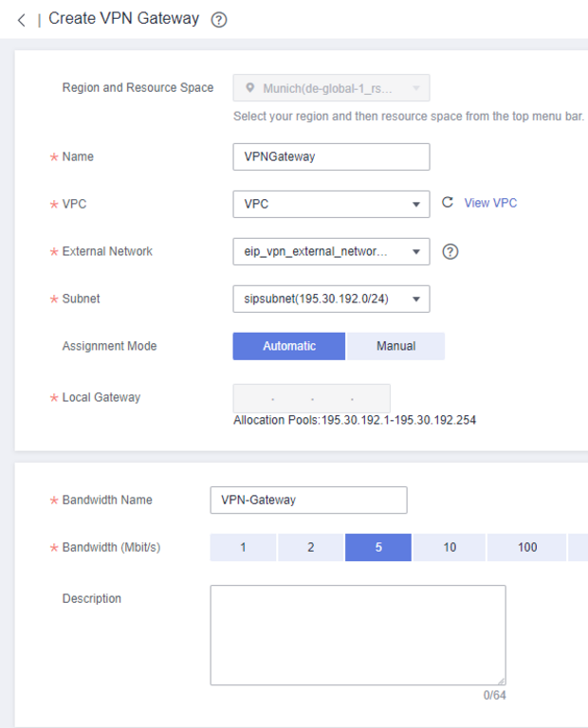Click the back arrow beside Create VPN Gateway
The height and width of the screenshot is (728, 588).
pyautogui.click(x=21, y=20)
